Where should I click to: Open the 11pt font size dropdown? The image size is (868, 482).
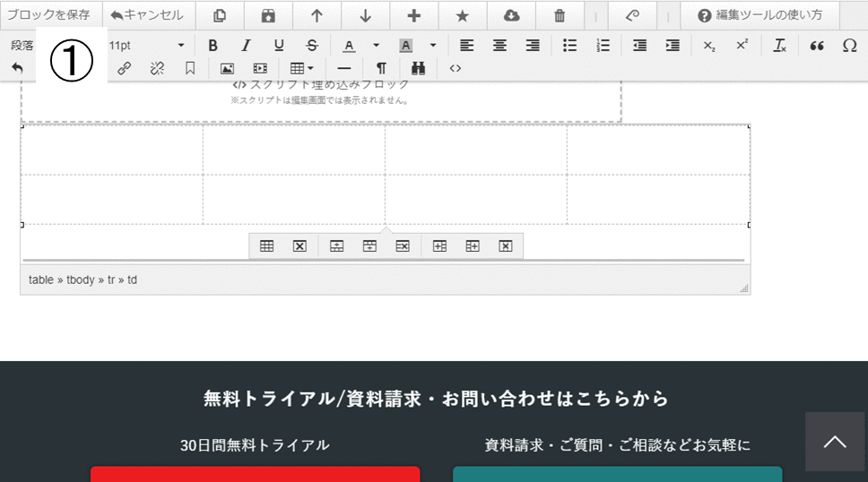click(x=146, y=46)
